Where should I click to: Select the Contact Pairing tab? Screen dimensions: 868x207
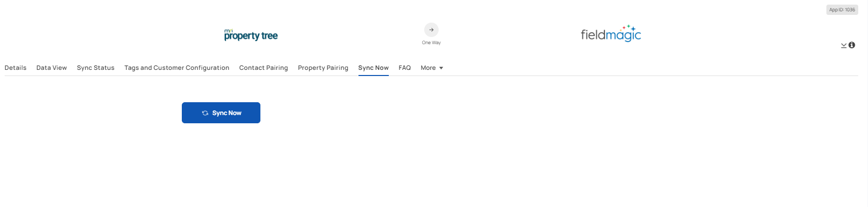pyautogui.click(x=263, y=68)
